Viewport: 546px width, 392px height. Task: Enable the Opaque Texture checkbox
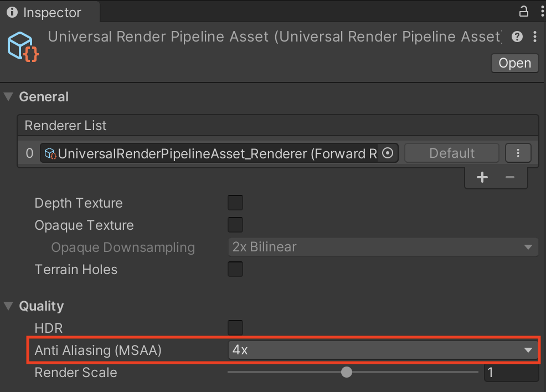click(235, 225)
